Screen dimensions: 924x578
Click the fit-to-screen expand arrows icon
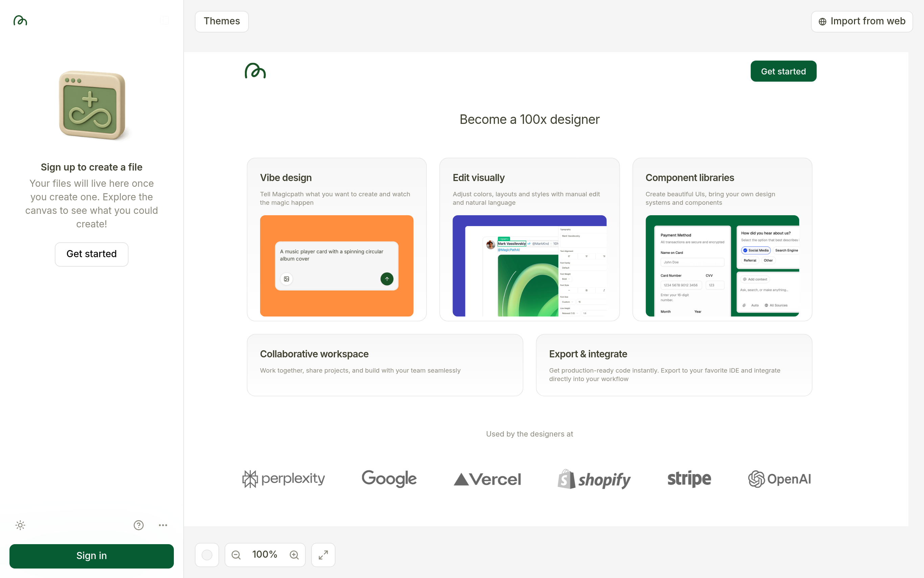tap(323, 555)
